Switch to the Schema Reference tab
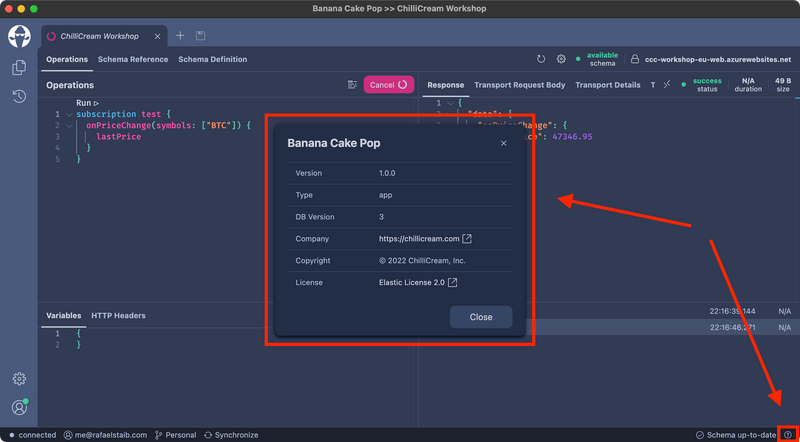The height and width of the screenshot is (442, 800). (x=133, y=59)
